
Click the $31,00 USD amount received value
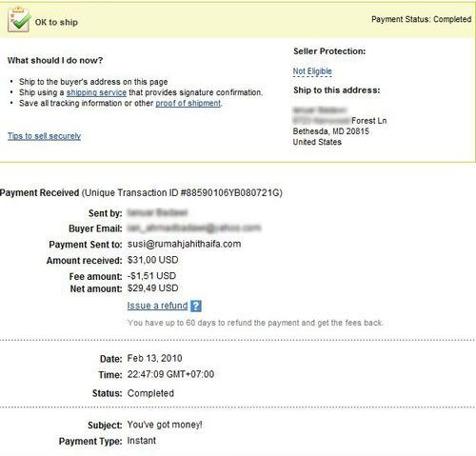point(152,260)
